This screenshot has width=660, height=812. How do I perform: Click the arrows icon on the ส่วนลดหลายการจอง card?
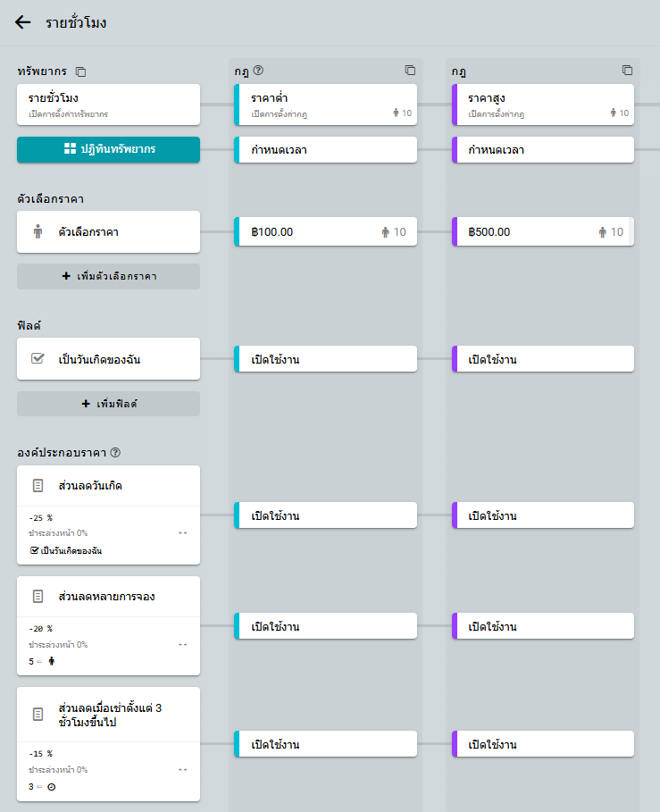(x=182, y=644)
